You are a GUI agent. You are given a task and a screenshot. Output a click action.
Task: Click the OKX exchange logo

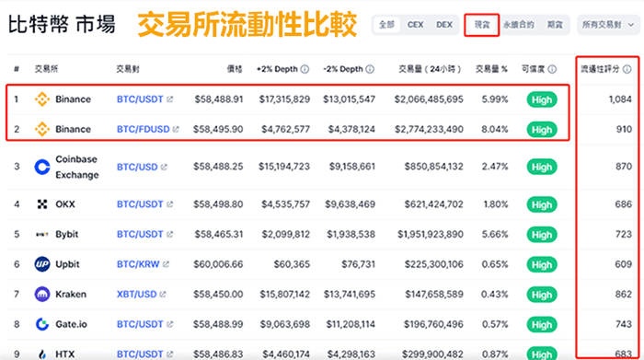click(42, 204)
